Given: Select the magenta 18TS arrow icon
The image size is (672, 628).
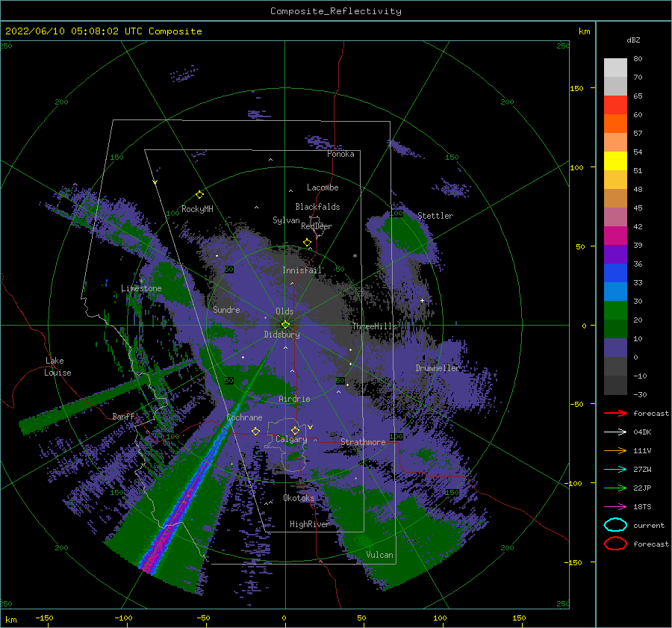Looking at the screenshot, I should pos(615,507).
